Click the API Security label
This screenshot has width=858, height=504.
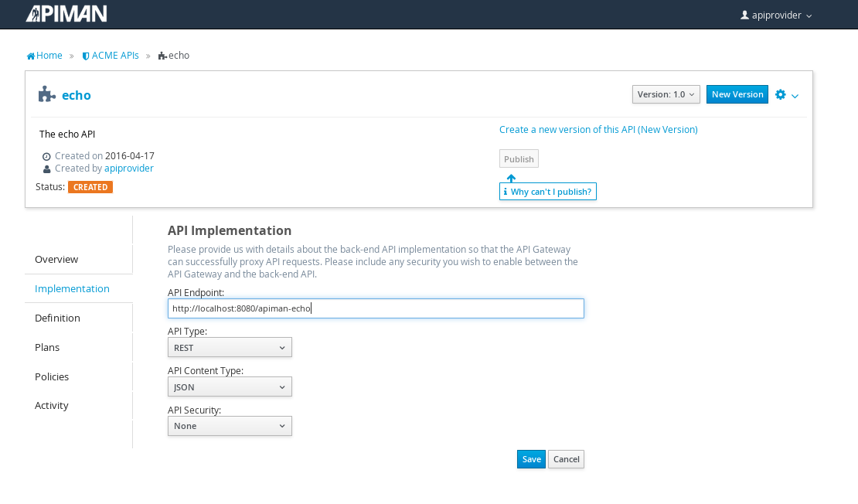tap(194, 410)
